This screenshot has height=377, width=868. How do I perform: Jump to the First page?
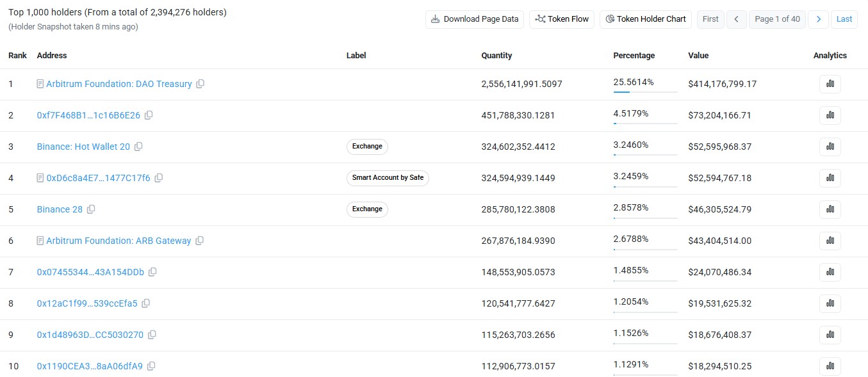click(710, 19)
